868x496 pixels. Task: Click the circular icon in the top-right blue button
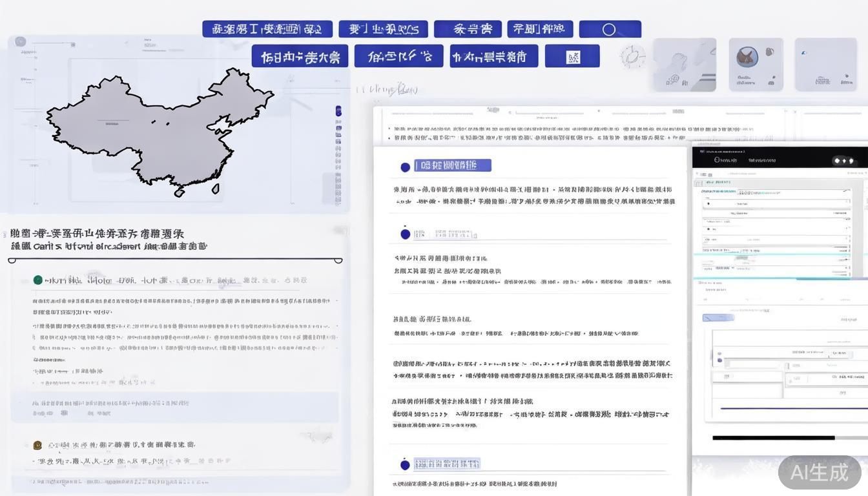point(610,28)
